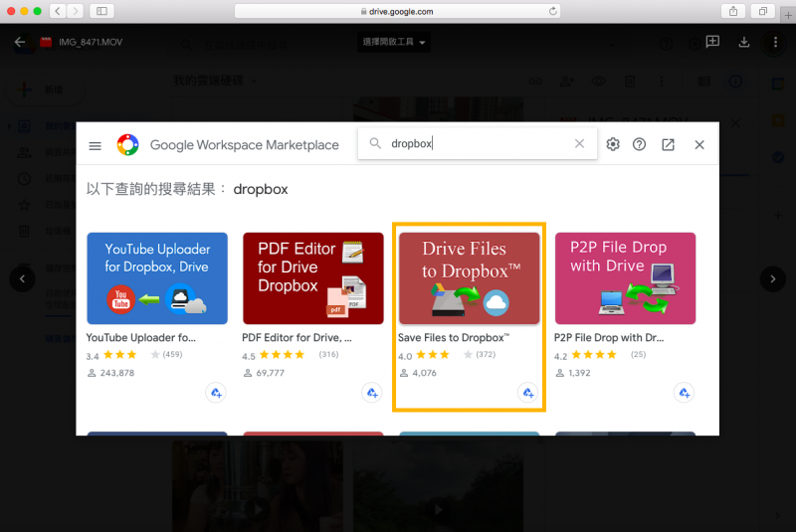
Task: Open the three-dot more actions menu
Action: pyautogui.click(x=775, y=42)
